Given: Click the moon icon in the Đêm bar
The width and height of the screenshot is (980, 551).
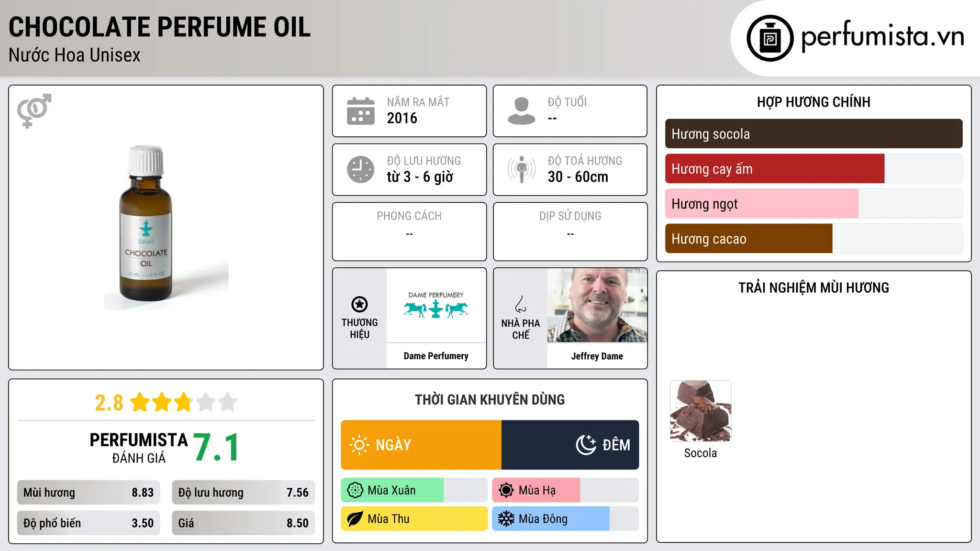Looking at the screenshot, I should click(586, 445).
